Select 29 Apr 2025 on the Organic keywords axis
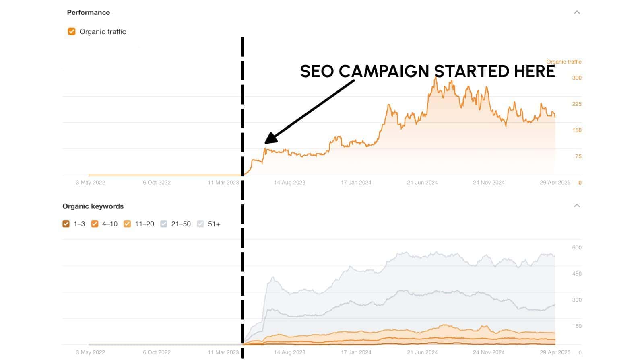644x362 pixels. [x=555, y=352]
